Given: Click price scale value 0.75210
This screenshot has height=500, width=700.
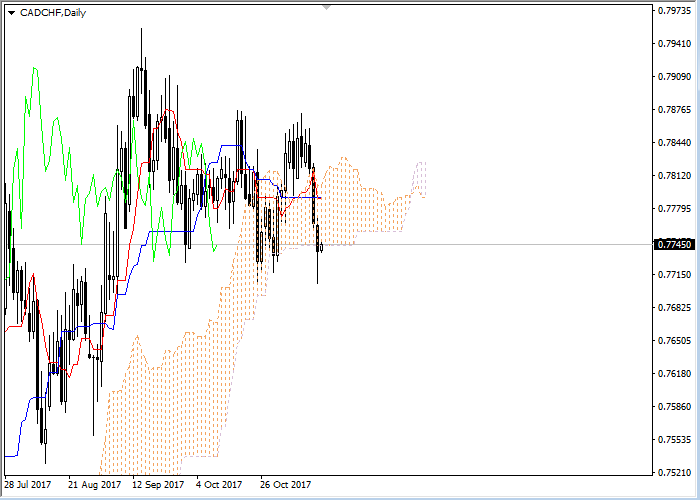Looking at the screenshot, I should [674, 472].
